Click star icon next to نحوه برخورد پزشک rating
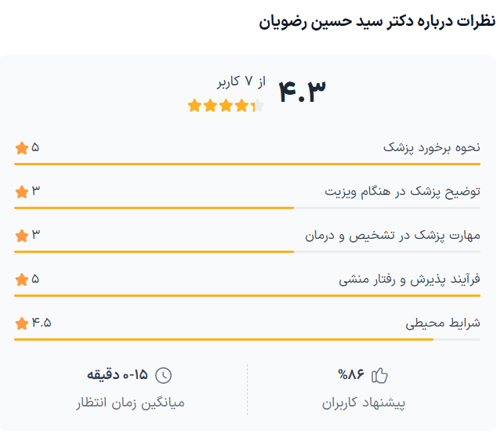 coord(21,147)
